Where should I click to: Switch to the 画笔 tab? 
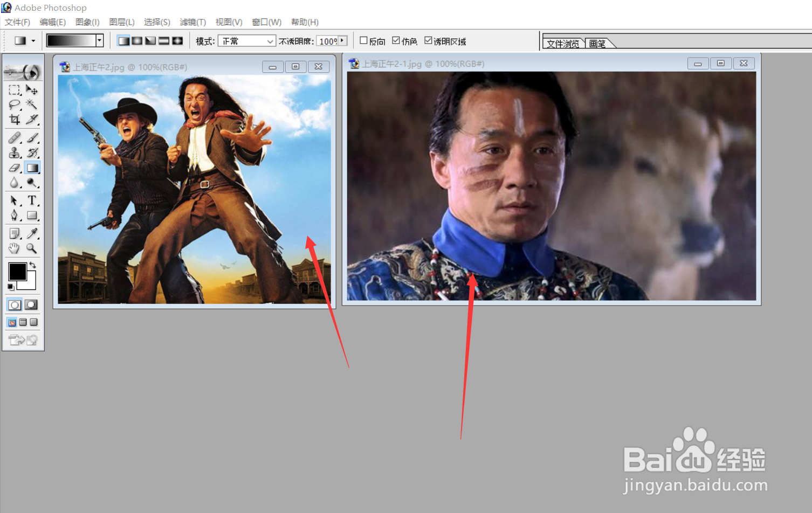click(597, 44)
